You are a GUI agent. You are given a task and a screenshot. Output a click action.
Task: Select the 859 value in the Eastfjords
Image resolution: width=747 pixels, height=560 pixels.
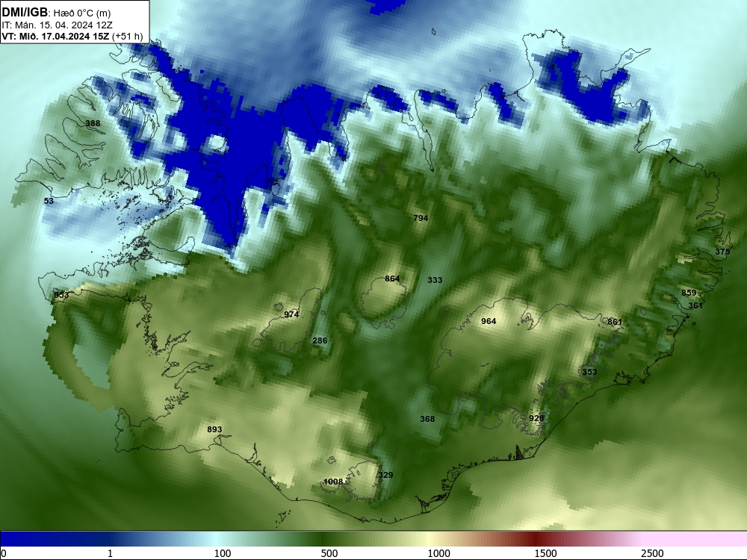(x=689, y=293)
